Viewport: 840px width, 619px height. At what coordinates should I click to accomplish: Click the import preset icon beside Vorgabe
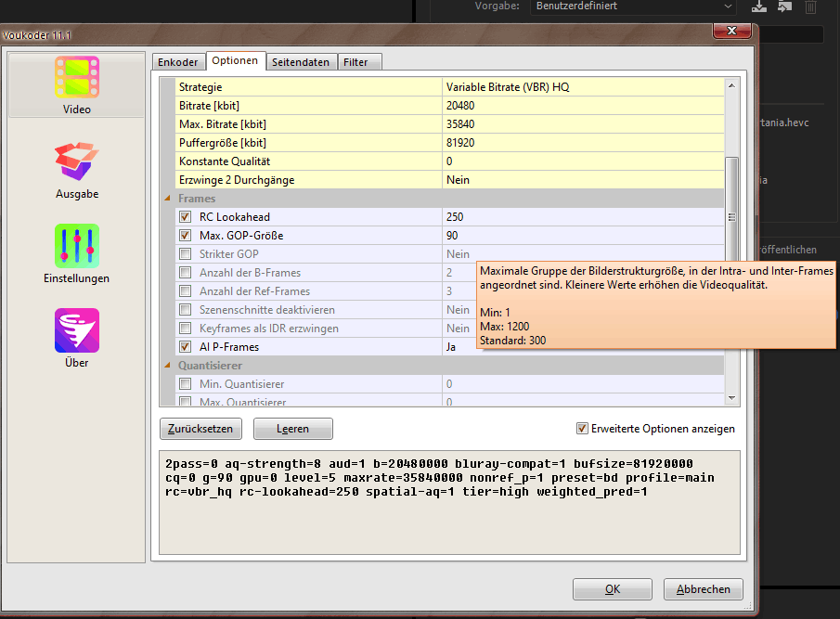click(785, 6)
